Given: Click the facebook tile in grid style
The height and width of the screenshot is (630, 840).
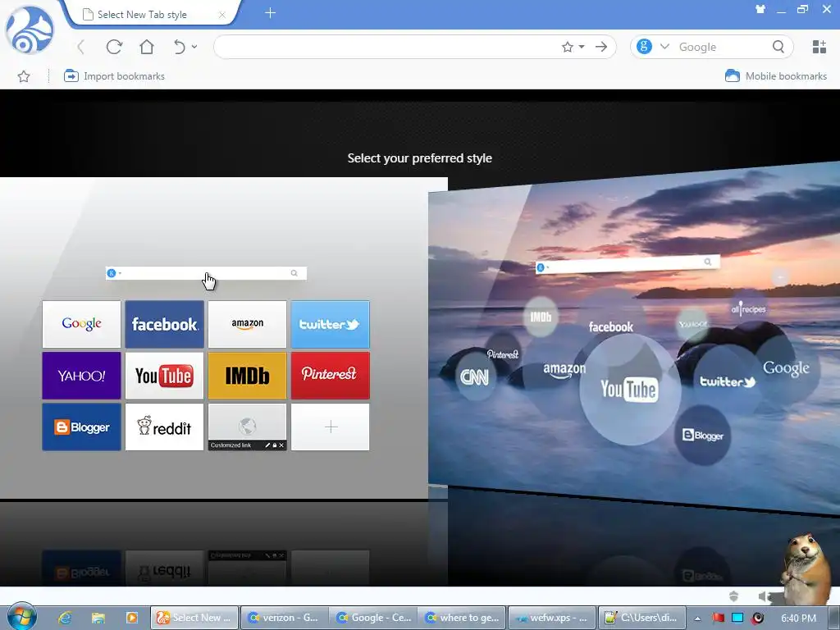Looking at the screenshot, I should pyautogui.click(x=164, y=324).
